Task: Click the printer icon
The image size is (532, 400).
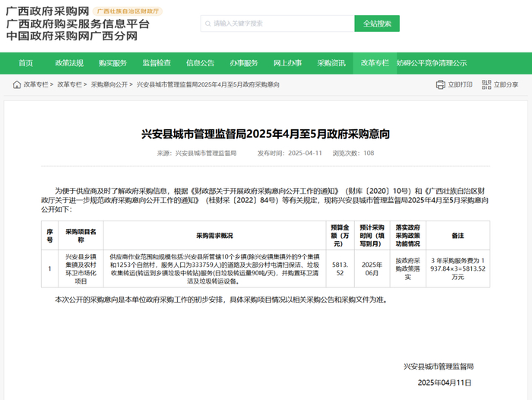Action: click(x=440, y=84)
